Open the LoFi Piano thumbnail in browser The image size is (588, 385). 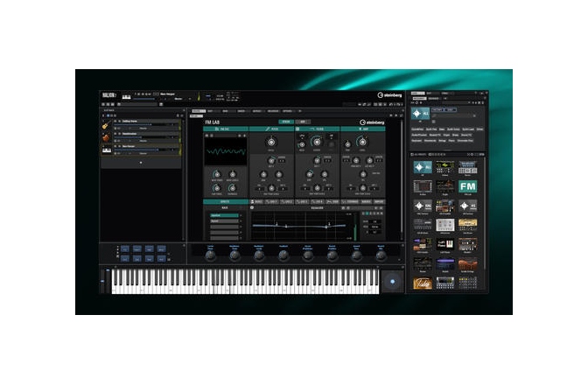click(x=445, y=244)
